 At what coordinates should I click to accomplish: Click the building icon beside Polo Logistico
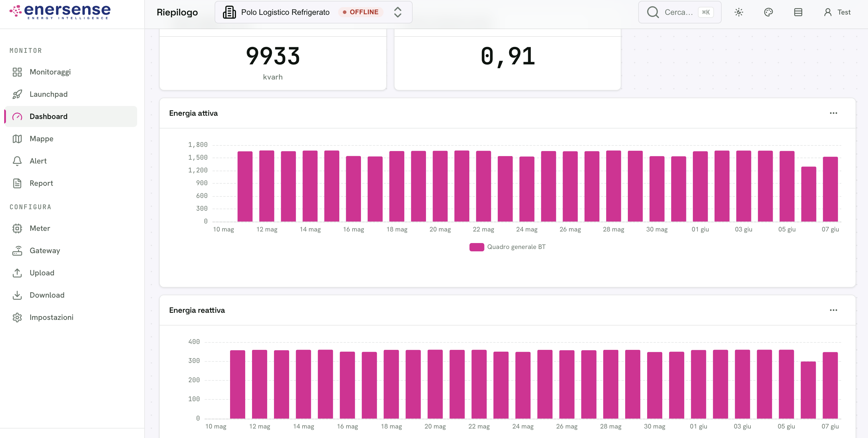(229, 12)
